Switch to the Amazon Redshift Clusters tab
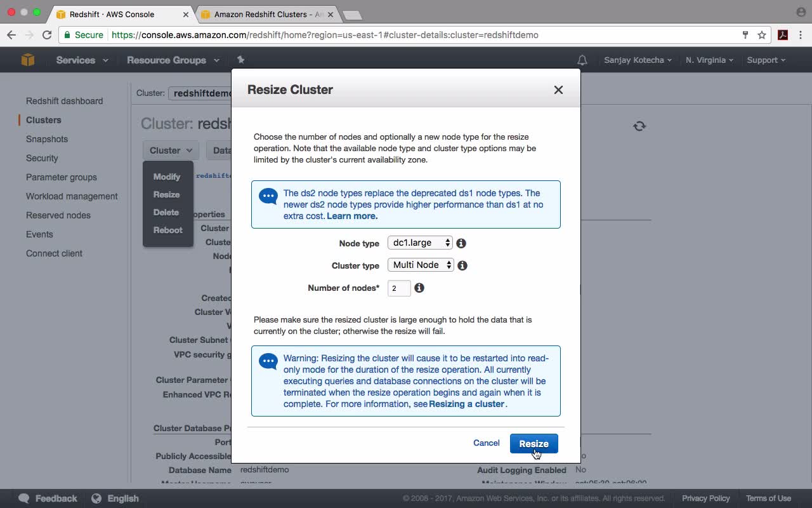812x508 pixels. click(x=268, y=14)
